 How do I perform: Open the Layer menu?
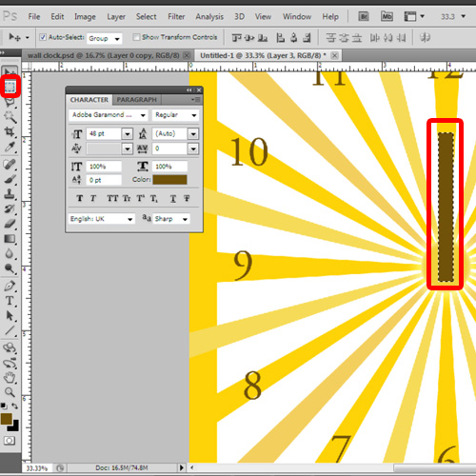pyautogui.click(x=116, y=16)
